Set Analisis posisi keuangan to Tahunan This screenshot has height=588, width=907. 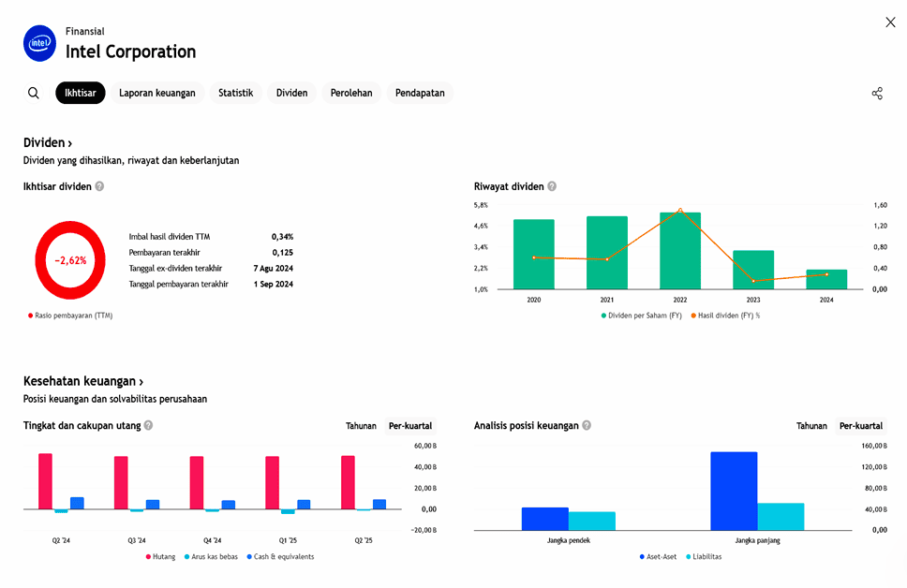click(x=811, y=426)
